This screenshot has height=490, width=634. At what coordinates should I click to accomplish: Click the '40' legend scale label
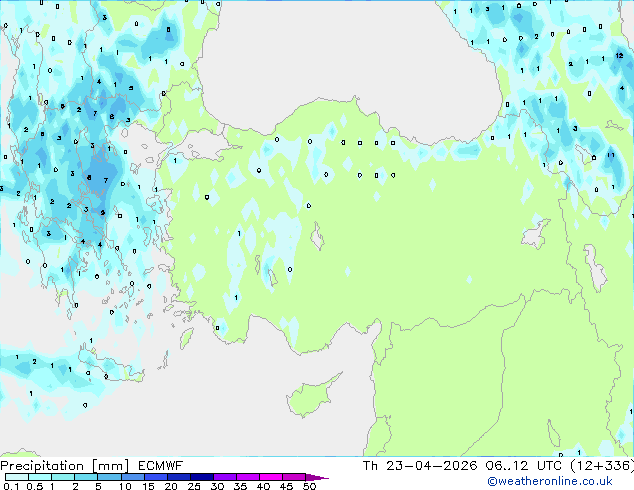263,486
